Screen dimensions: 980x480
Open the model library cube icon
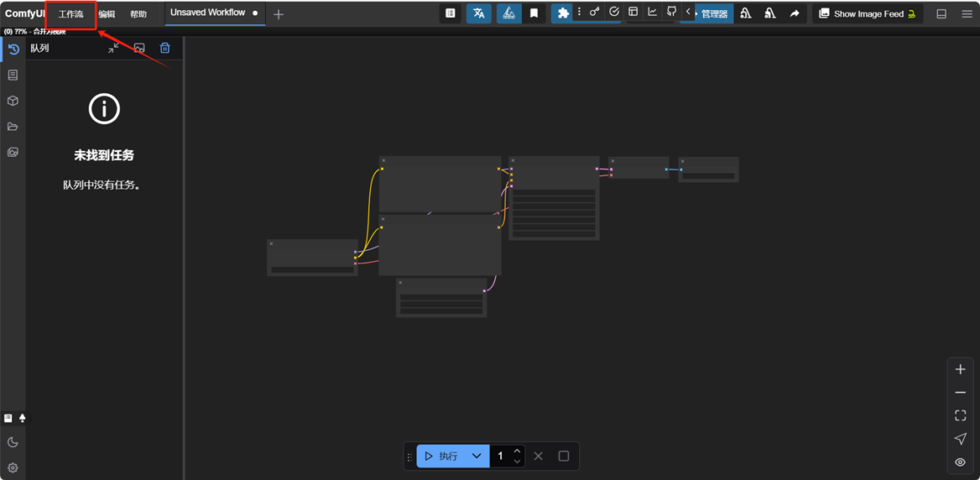[x=13, y=101]
